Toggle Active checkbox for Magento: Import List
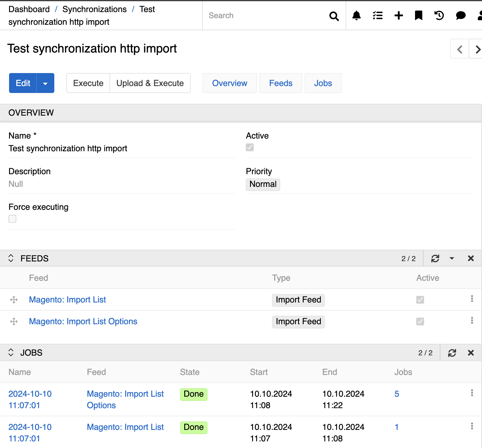The width and height of the screenshot is (482, 448). click(x=420, y=300)
